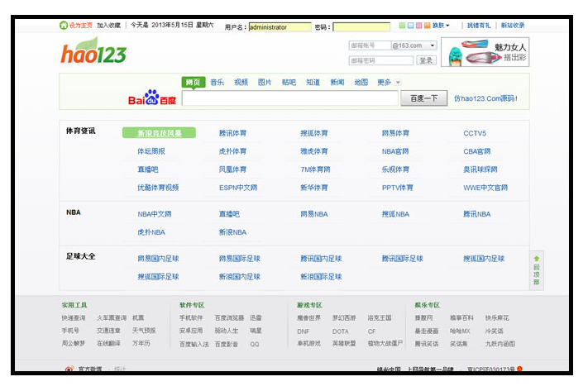Open the 网易国内足球 link

(158, 258)
